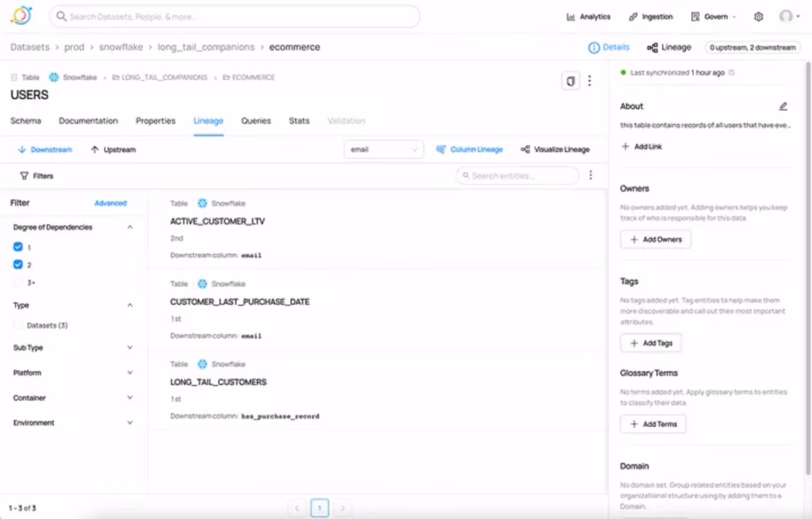
Task: Click the settings gear icon
Action: (757, 16)
